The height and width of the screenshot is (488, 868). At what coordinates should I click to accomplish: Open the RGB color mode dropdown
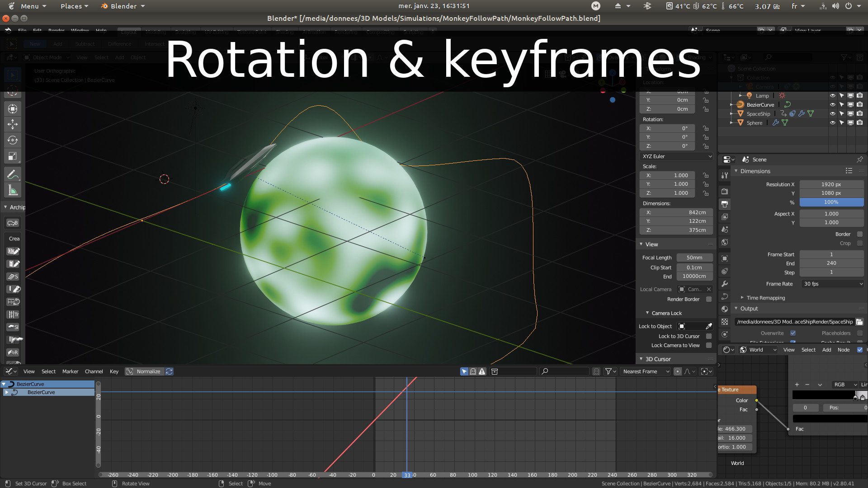click(x=844, y=385)
